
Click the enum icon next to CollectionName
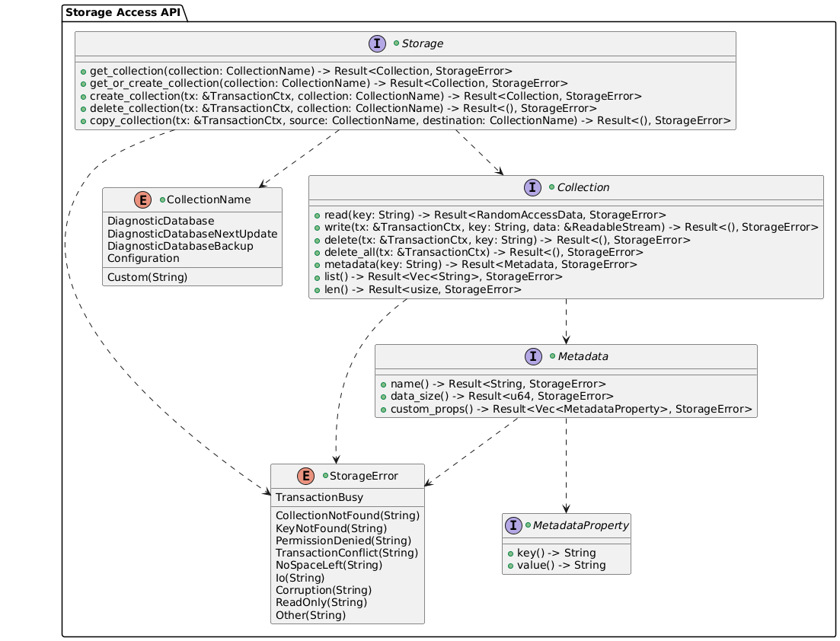pyautogui.click(x=143, y=199)
